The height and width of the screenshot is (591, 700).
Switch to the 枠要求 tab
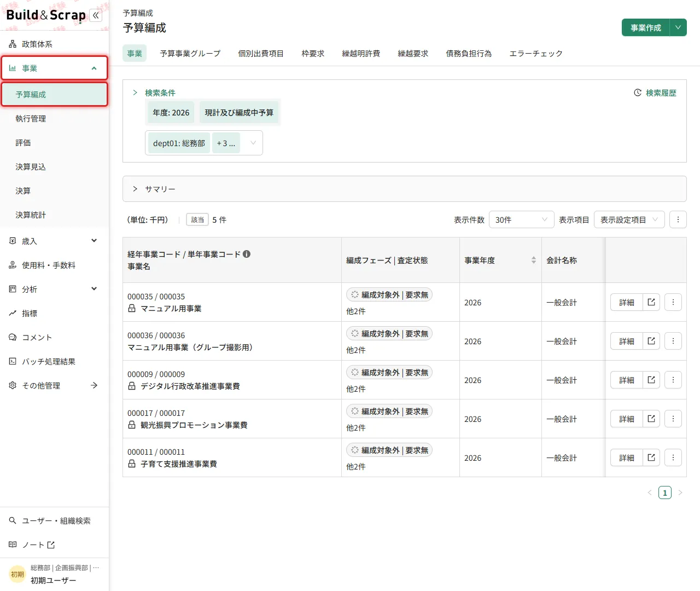[x=313, y=54]
